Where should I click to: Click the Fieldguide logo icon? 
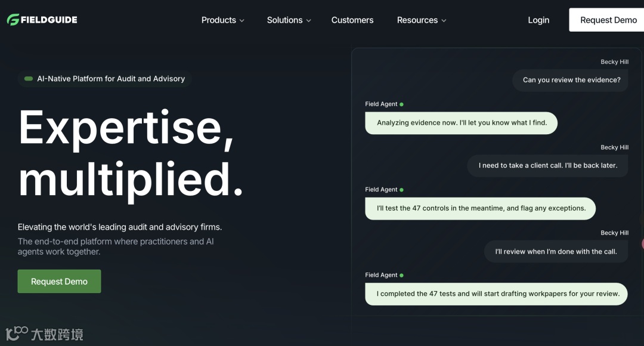[x=13, y=20]
